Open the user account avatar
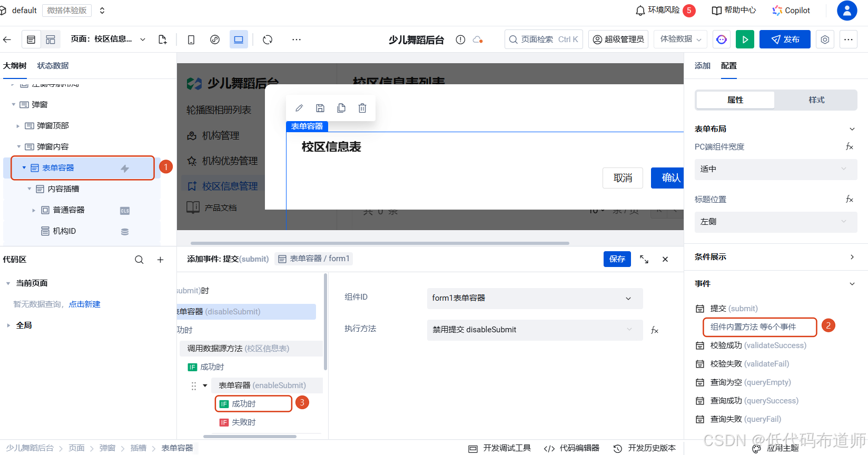Image resolution: width=868 pixels, height=455 pixels. 847,11
